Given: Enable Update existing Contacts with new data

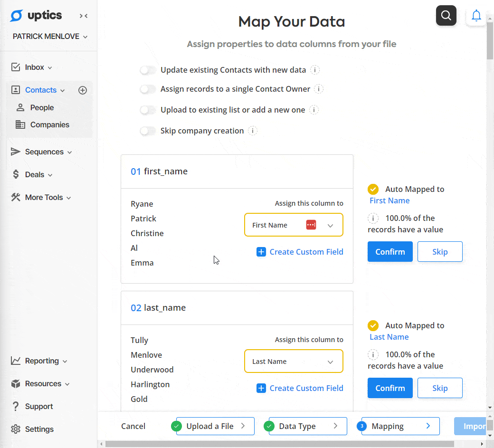Looking at the screenshot, I should pos(148,70).
